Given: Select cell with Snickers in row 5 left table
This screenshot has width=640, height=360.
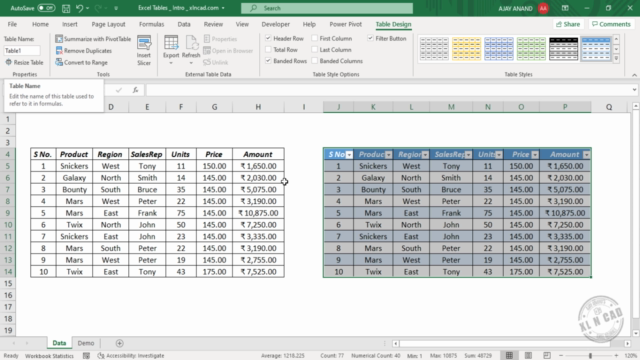Looking at the screenshot, I should click(74, 166).
